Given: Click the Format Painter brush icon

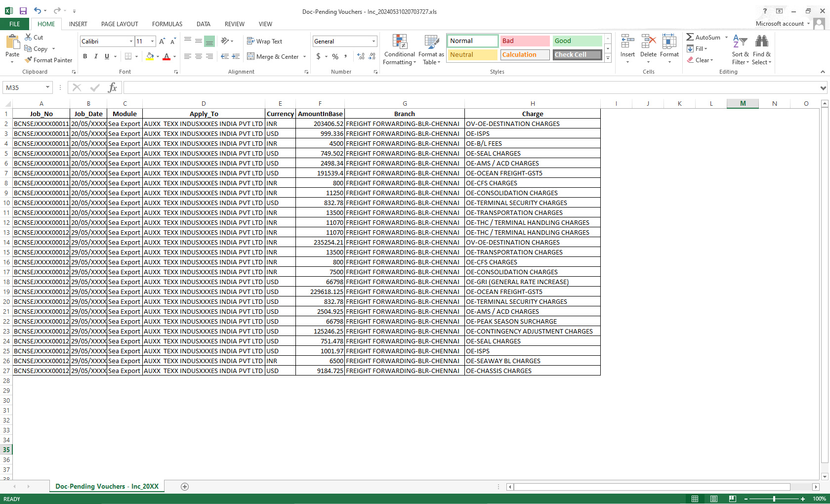Looking at the screenshot, I should click(29, 60).
